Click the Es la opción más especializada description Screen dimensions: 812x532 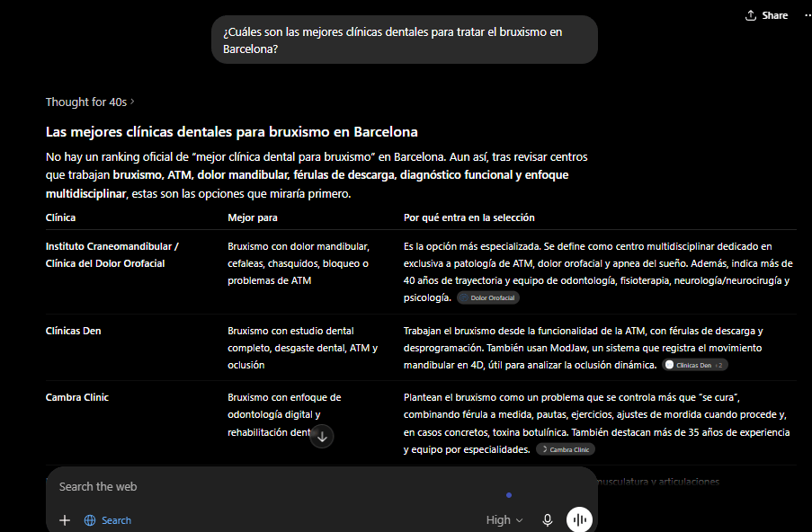598,271
